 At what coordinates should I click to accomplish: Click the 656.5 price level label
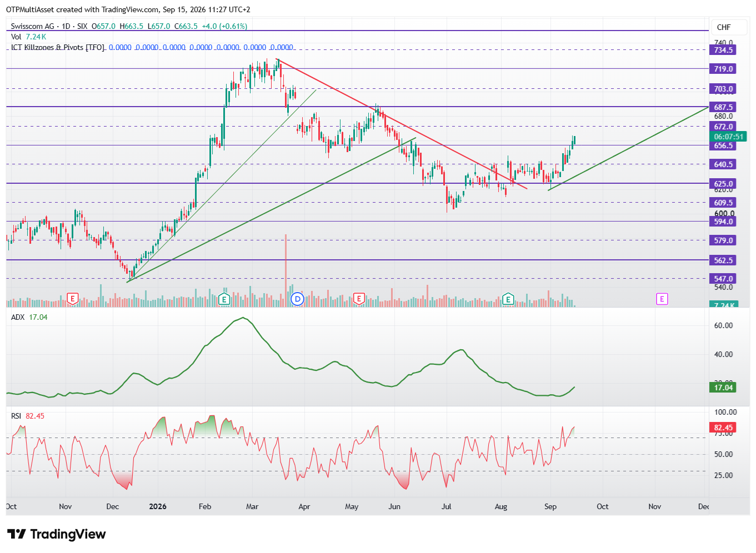[x=723, y=145]
